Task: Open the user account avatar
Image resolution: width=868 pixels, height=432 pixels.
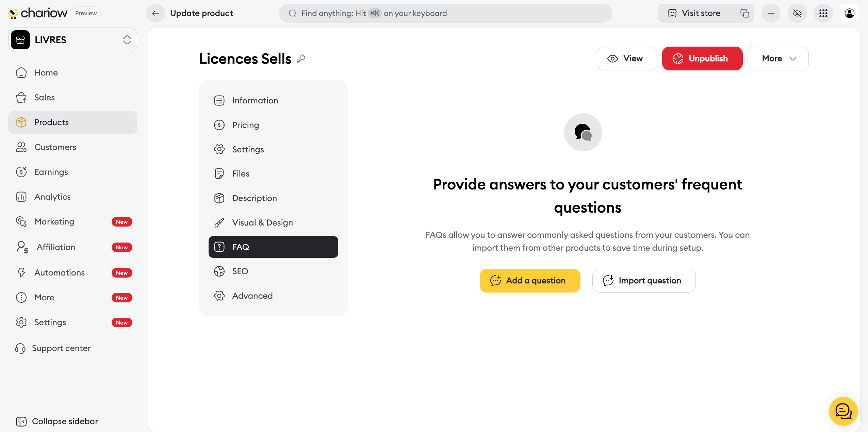Action: 849,13
